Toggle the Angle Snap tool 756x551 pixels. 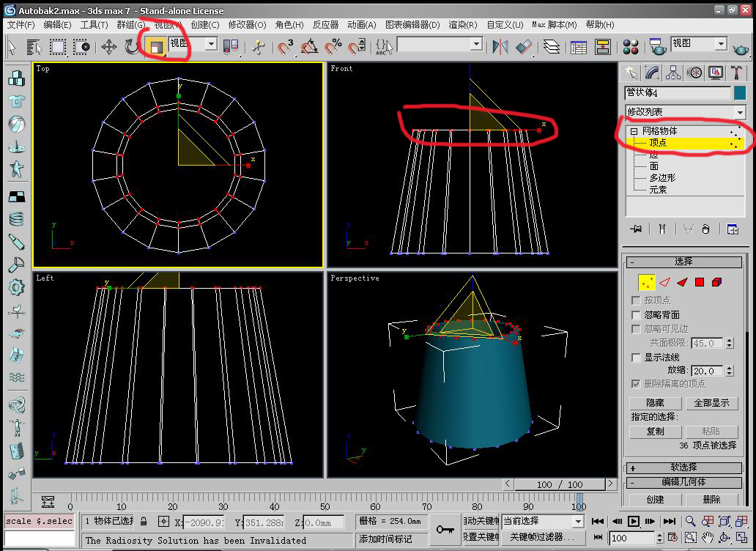click(x=310, y=47)
